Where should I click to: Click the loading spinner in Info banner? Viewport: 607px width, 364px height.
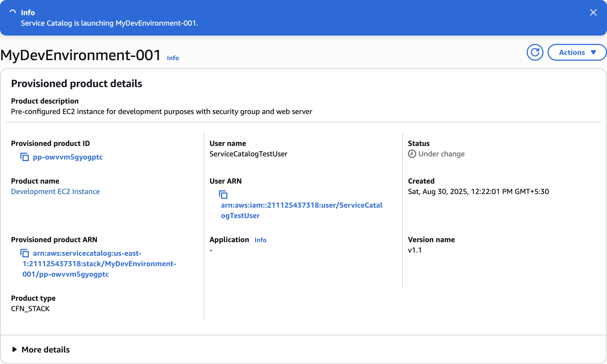[13, 12]
